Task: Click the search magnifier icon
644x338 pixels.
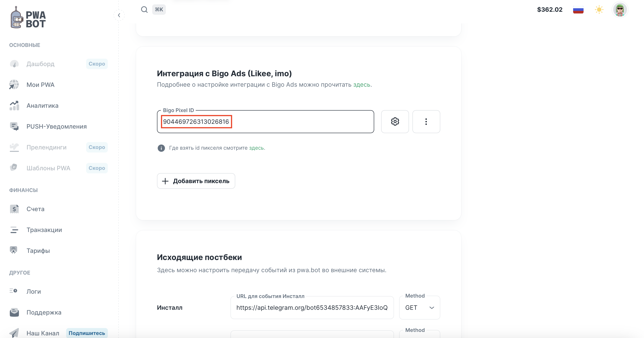Action: coord(144,10)
